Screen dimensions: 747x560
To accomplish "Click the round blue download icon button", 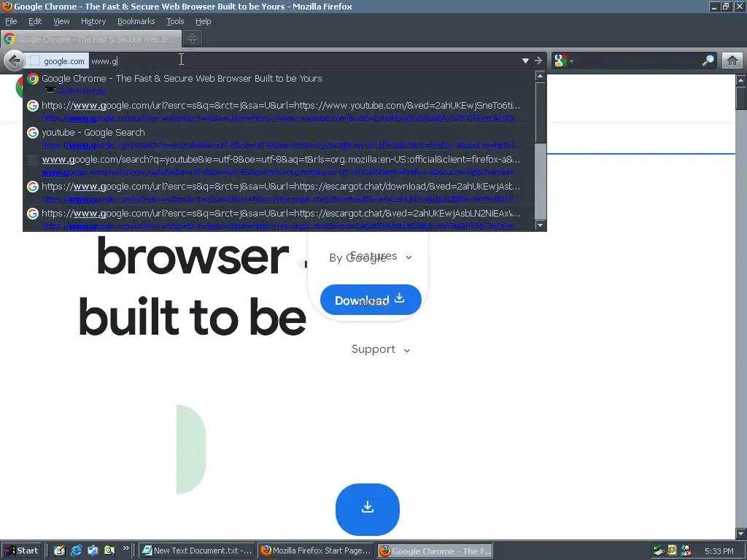I will click(x=368, y=509).
